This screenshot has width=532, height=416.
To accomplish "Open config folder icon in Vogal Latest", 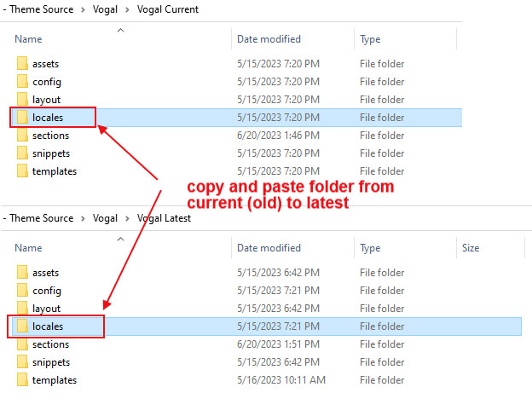I will click(22, 291).
